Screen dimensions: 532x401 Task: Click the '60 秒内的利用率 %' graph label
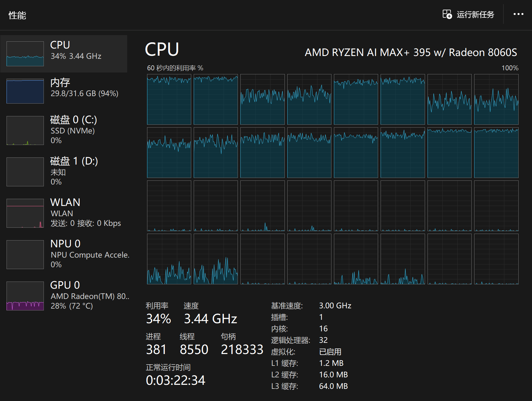[175, 68]
